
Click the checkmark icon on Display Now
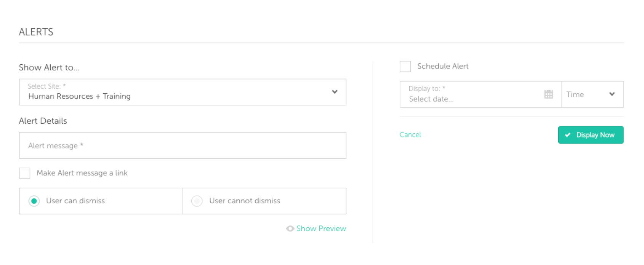(568, 135)
